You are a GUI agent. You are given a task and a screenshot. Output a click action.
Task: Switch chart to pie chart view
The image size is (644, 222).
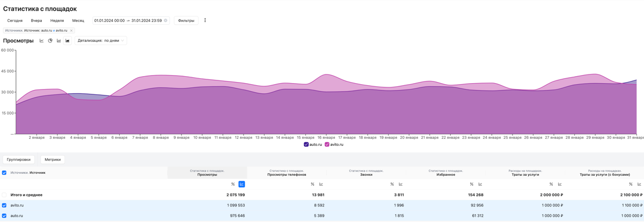click(x=50, y=41)
